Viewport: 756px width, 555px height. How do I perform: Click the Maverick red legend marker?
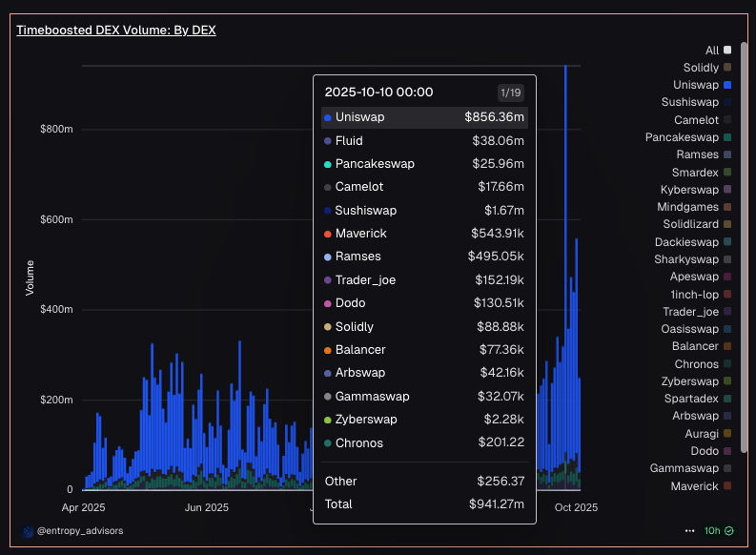(x=727, y=486)
